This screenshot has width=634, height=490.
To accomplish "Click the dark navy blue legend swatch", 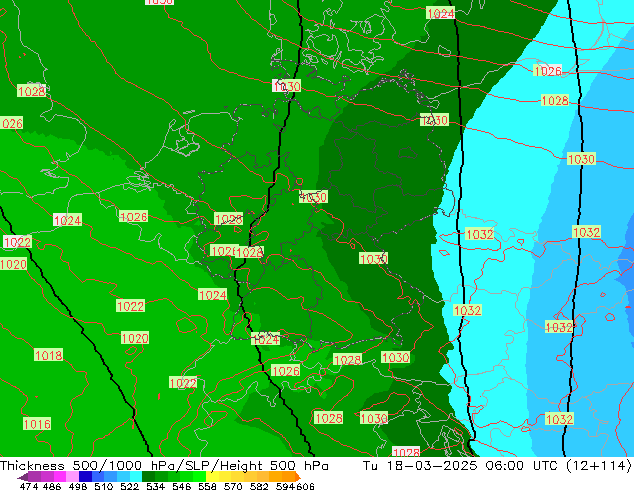I will pos(85,477).
